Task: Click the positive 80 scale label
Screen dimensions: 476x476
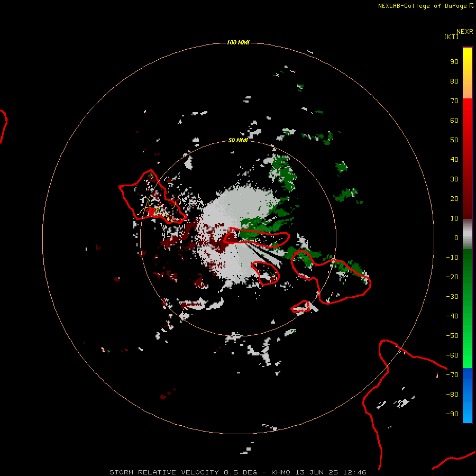Action: coord(454,81)
